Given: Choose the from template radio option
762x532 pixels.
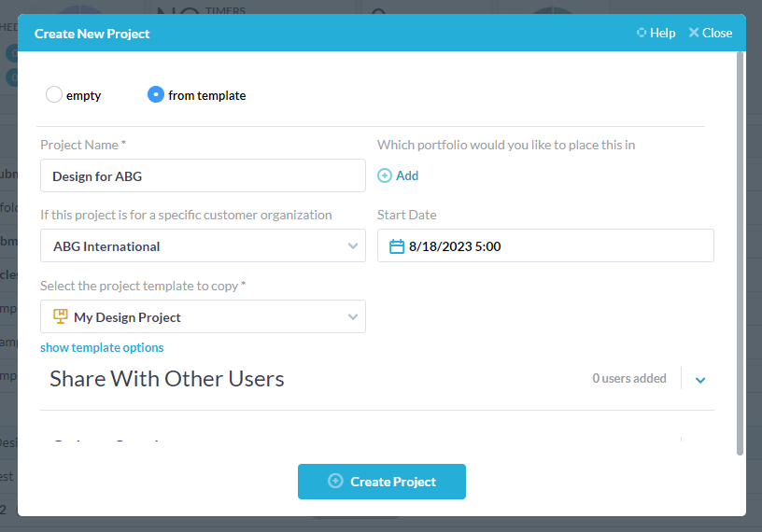Looking at the screenshot, I should (156, 94).
